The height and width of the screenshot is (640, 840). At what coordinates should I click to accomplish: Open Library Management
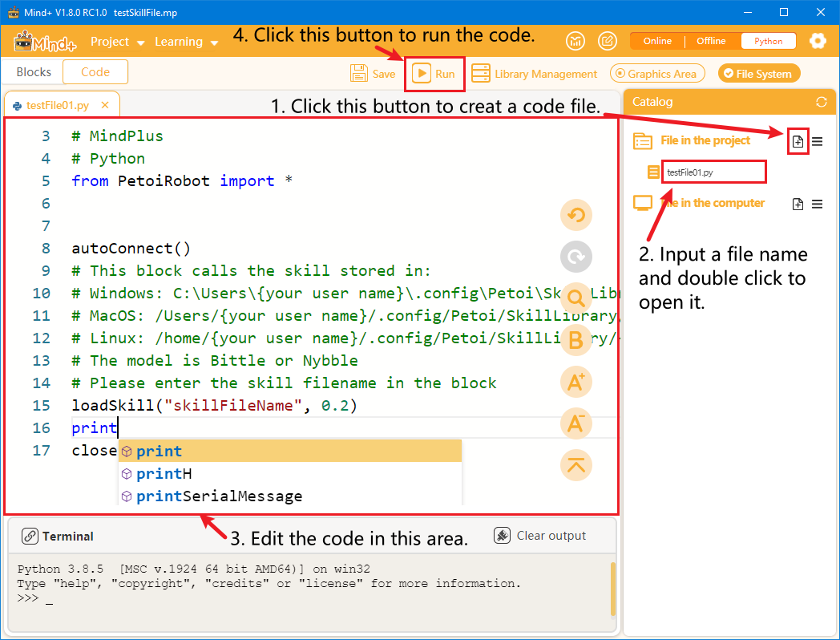534,74
